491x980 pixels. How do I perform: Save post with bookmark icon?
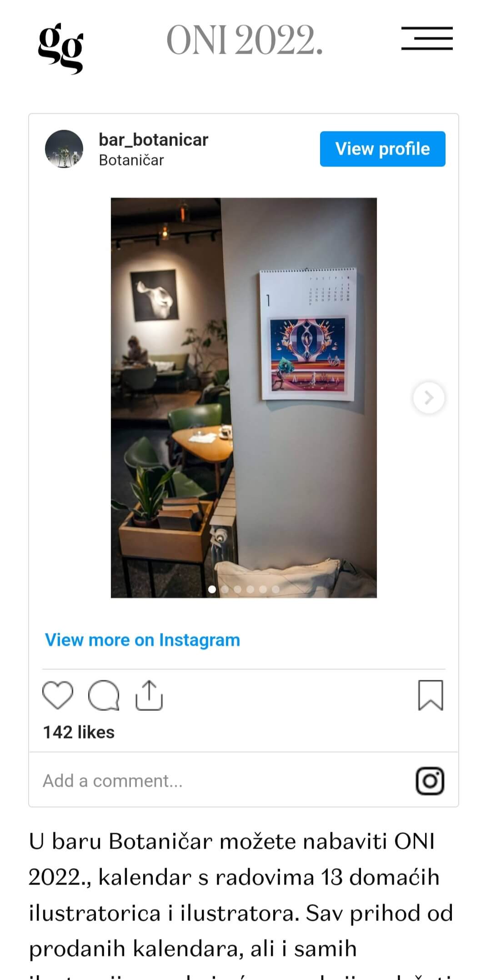431,695
